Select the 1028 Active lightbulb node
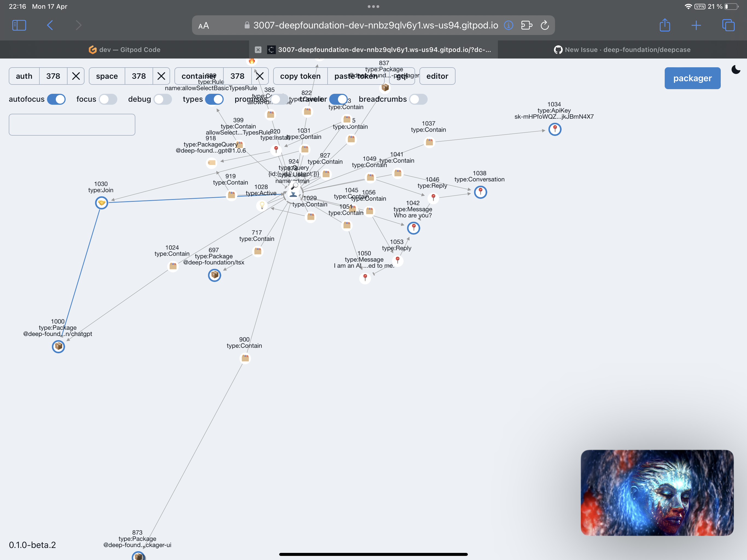The image size is (747, 560). (x=262, y=205)
